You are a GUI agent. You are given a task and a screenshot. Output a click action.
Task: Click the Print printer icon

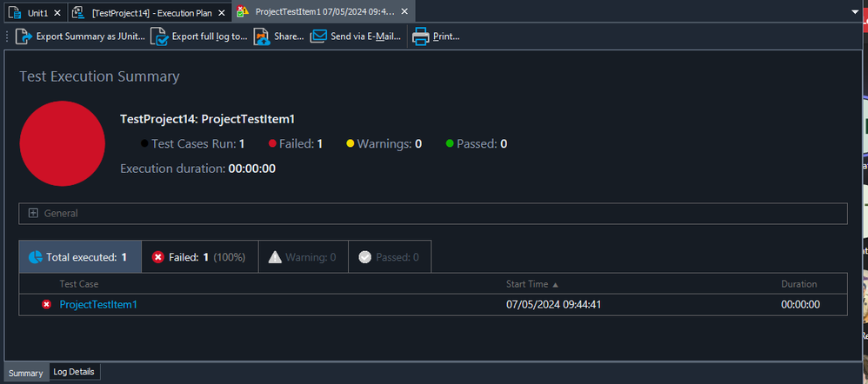pos(420,36)
